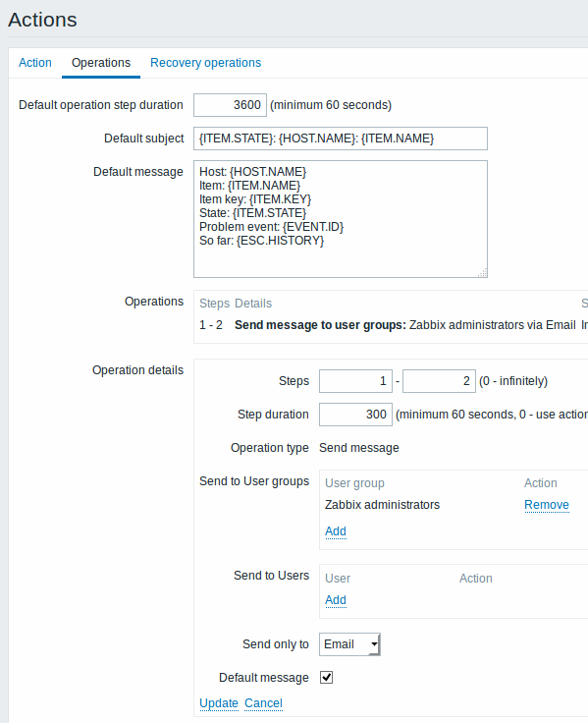Click the Send only to dropdown arrow
The height and width of the screenshot is (723, 588).
pos(375,644)
